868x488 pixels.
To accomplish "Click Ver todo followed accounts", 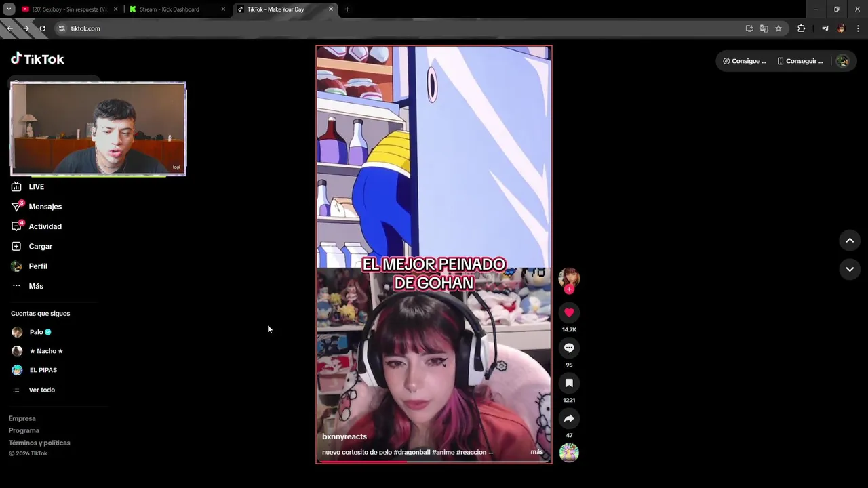I will click(33, 390).
